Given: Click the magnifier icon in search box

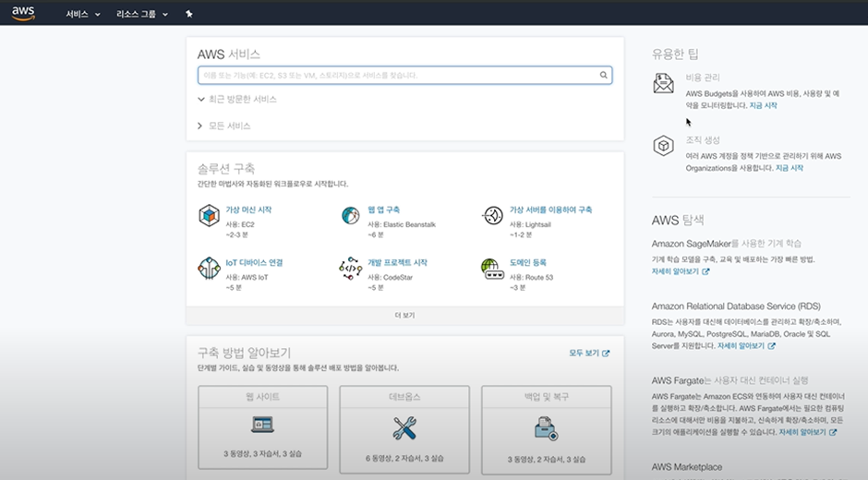Looking at the screenshot, I should [x=603, y=75].
